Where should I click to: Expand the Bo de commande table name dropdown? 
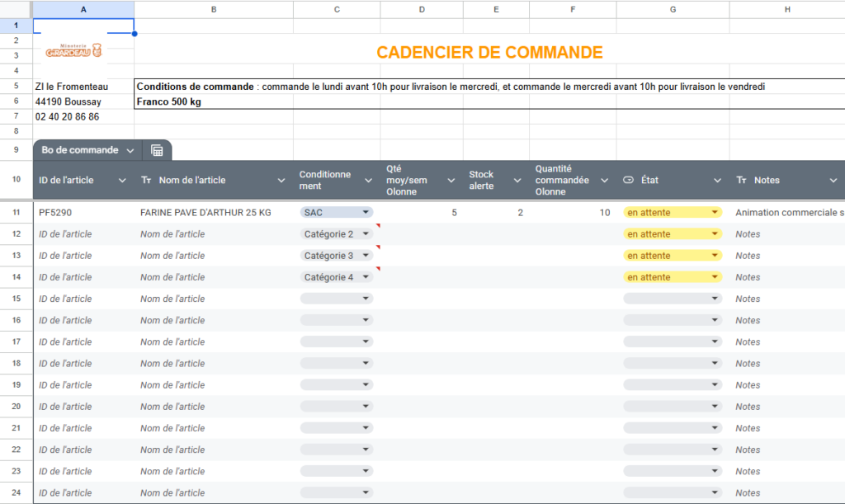click(x=129, y=149)
